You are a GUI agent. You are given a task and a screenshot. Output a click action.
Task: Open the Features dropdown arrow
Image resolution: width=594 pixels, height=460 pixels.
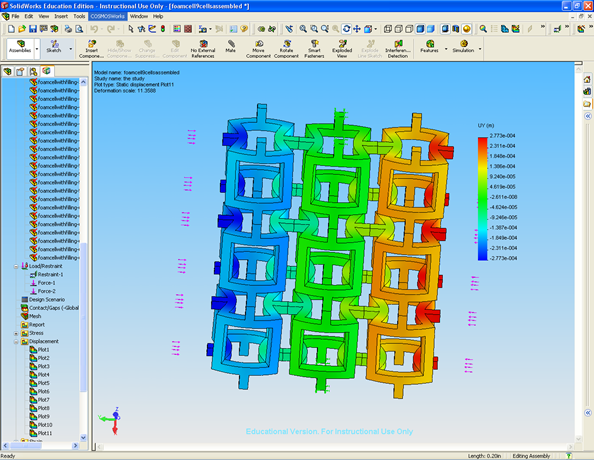[446, 49]
